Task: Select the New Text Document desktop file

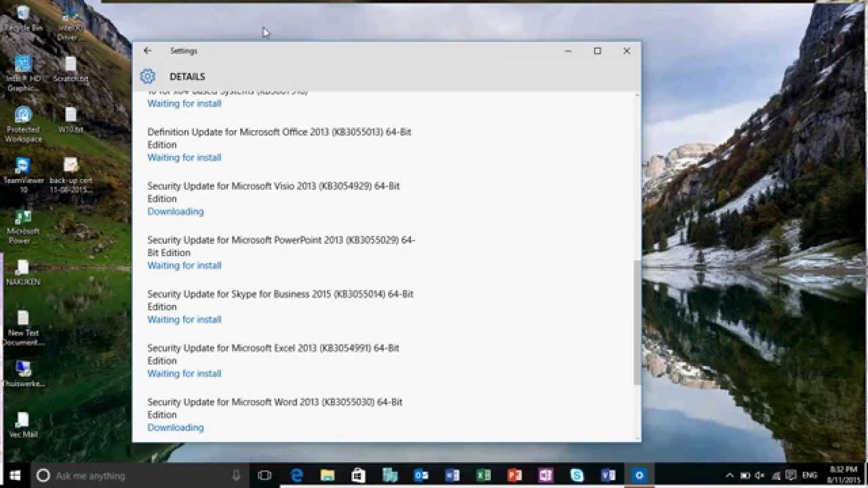Action: coord(23,328)
